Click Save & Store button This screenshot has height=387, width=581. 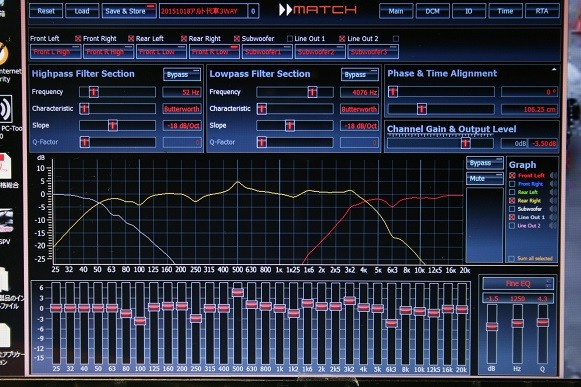click(x=129, y=11)
